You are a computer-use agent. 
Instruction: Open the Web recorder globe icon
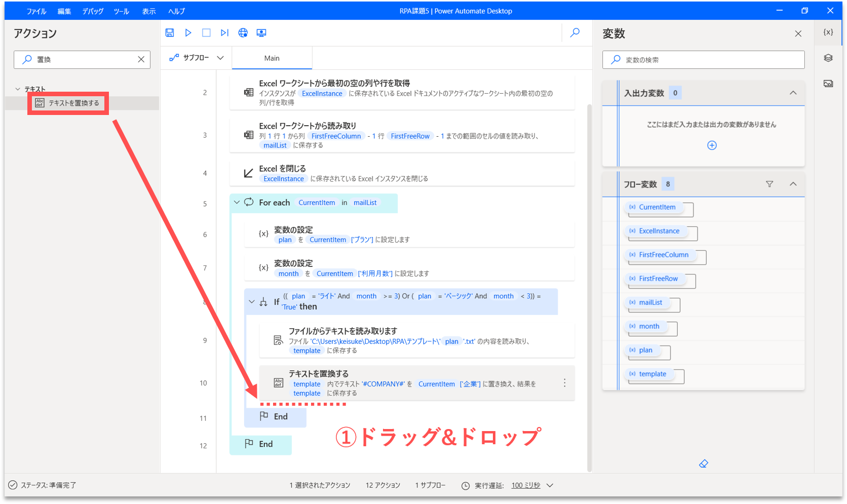[x=243, y=33]
